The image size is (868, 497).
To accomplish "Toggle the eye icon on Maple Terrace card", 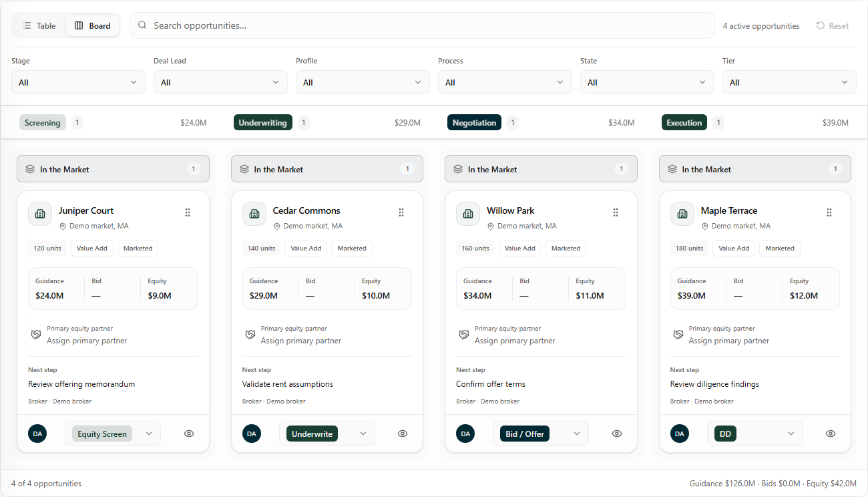I will (x=831, y=434).
